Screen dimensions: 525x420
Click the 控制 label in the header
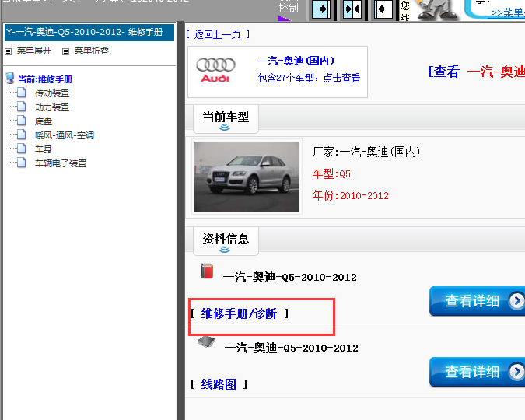point(289,8)
